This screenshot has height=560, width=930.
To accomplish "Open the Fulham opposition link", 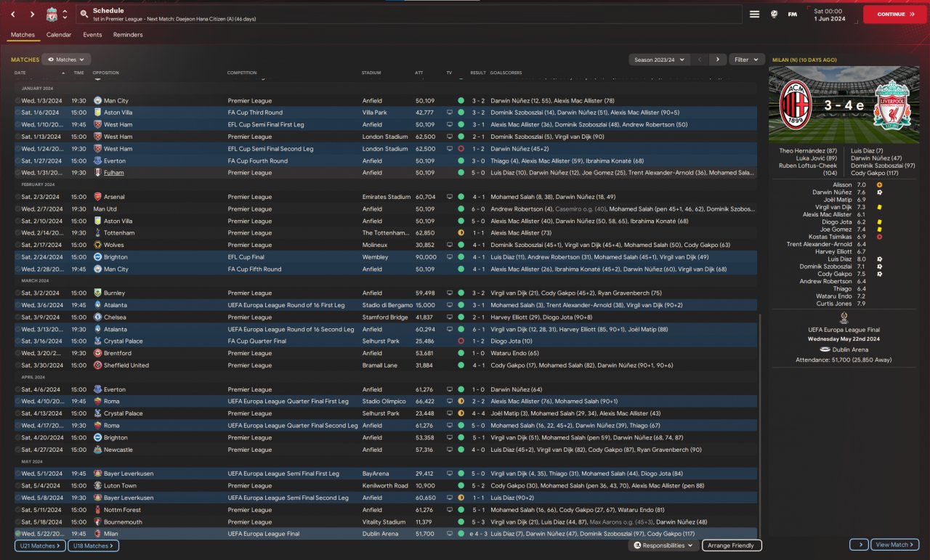I will coord(114,173).
